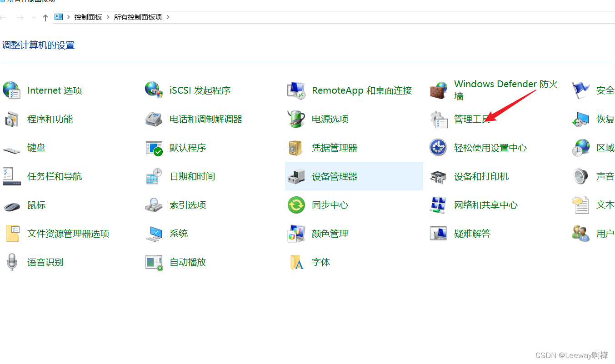The height and width of the screenshot is (364, 615).
Task: Expand the chevron after 控制面板 in address bar
Action: pos(108,17)
